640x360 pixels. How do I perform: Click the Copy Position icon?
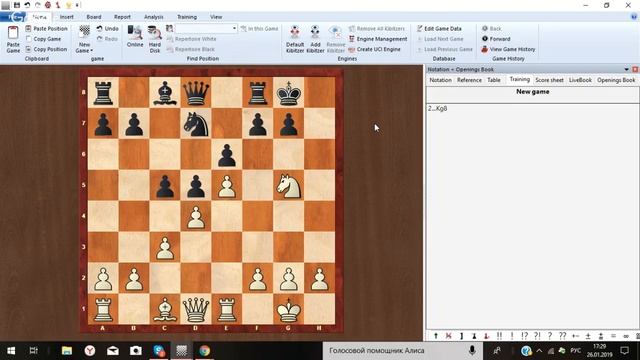coord(28,49)
